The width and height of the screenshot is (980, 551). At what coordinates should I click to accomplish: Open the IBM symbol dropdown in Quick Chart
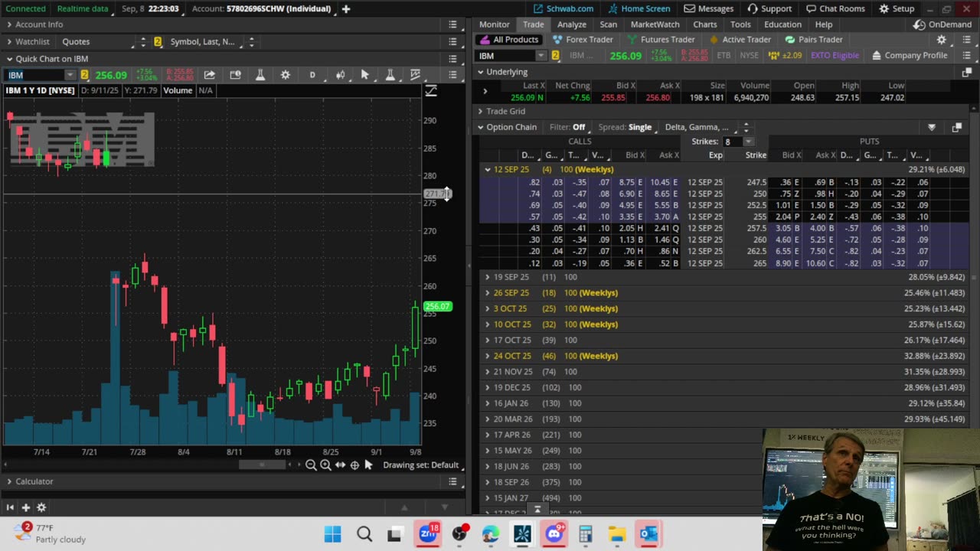70,75
